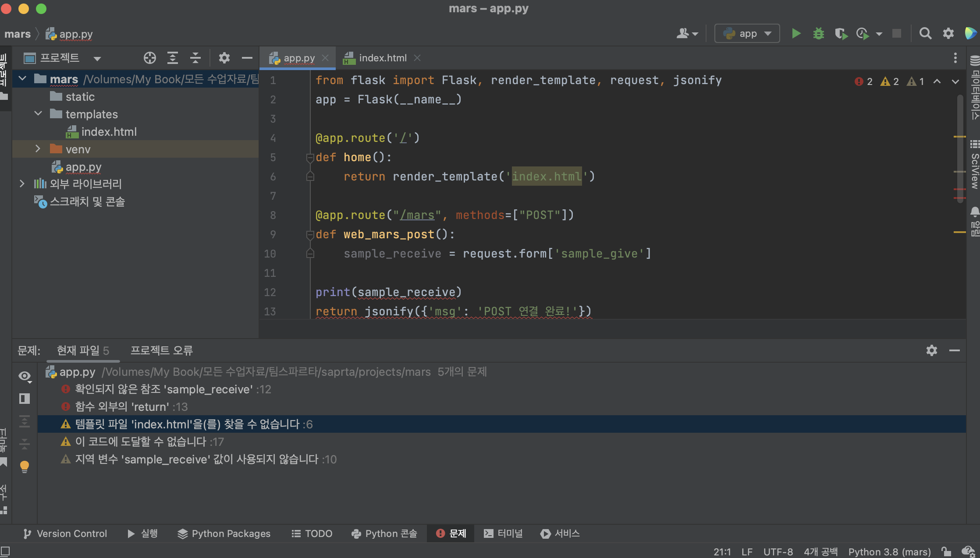Open the user account dropdown
The height and width of the screenshot is (558, 980).
pyautogui.click(x=687, y=34)
